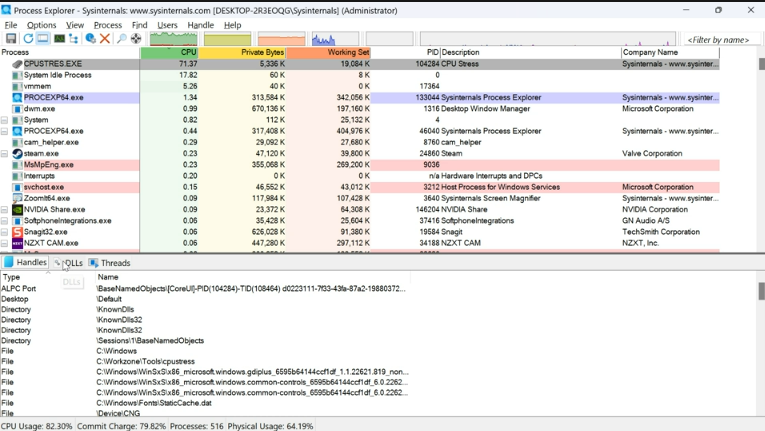The width and height of the screenshot is (765, 431).
Task: Sort by the Company Name column header
Action: (670, 52)
